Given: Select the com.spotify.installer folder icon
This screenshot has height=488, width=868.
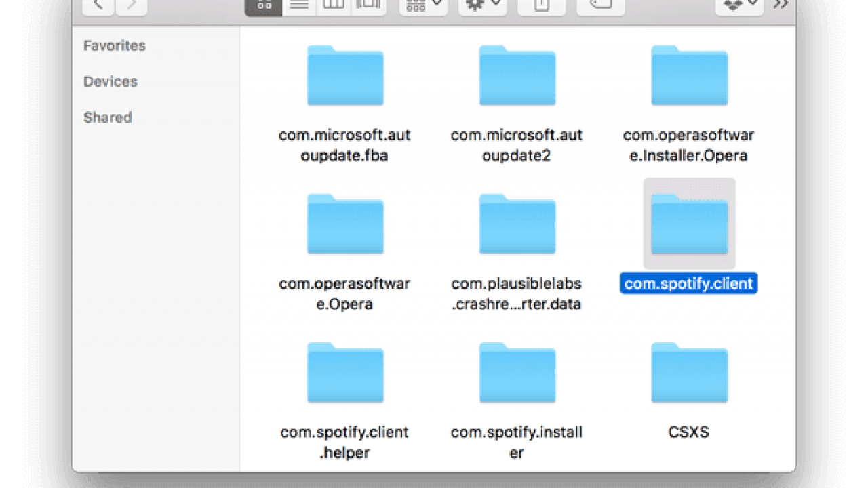Looking at the screenshot, I should click(x=517, y=373).
